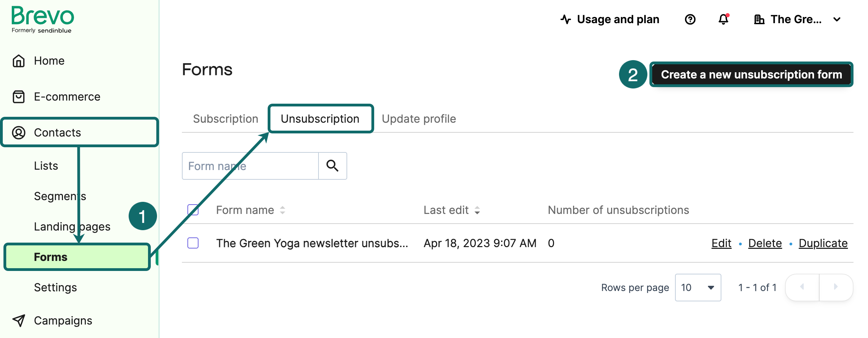Open the Update profile tab
The width and height of the screenshot is (868, 338).
419,119
